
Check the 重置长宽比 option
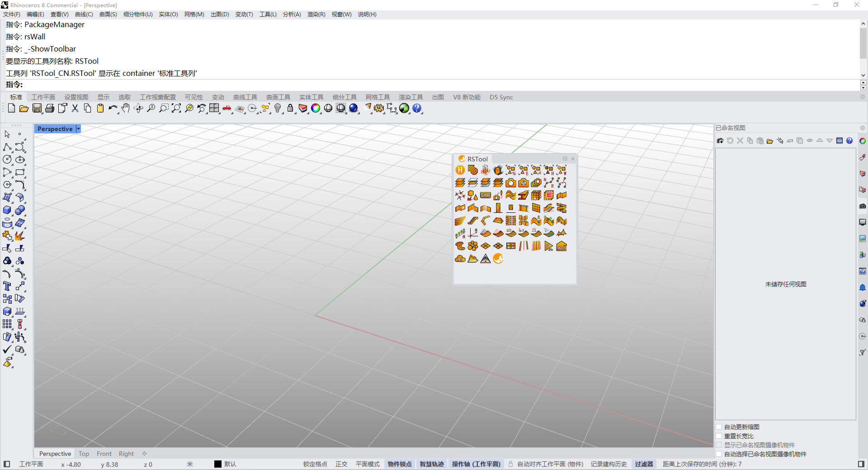point(719,436)
